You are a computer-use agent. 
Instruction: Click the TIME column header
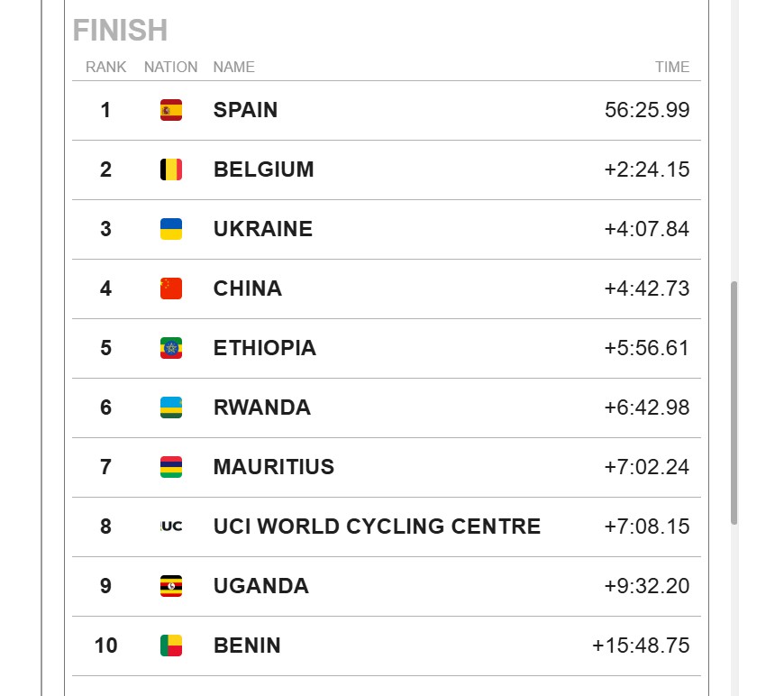pos(672,67)
